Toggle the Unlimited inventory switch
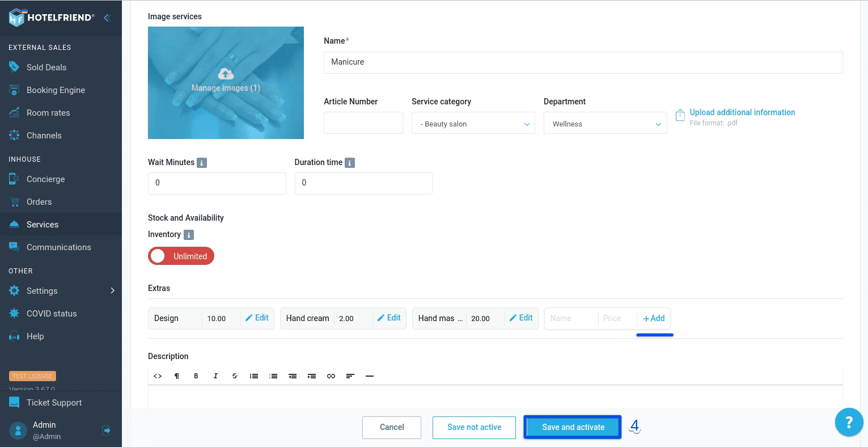This screenshot has height=447, width=868. 181,256
